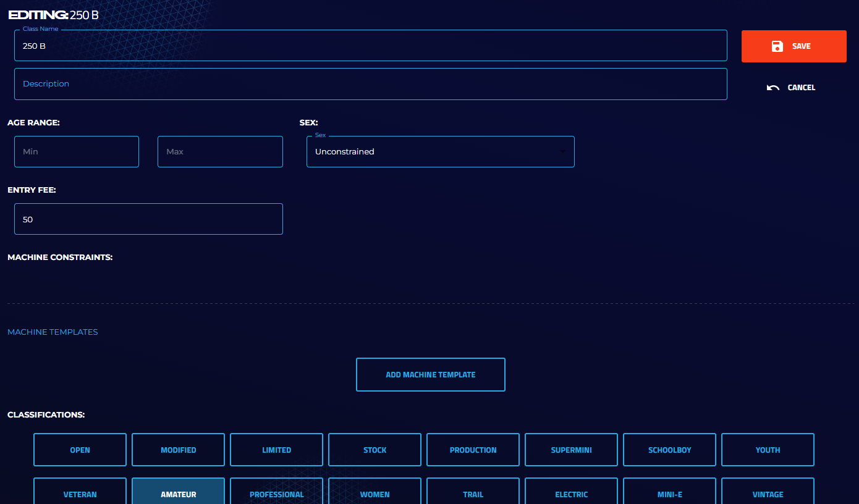859x504 pixels.
Task: Focus the Max age input
Action: click(220, 152)
